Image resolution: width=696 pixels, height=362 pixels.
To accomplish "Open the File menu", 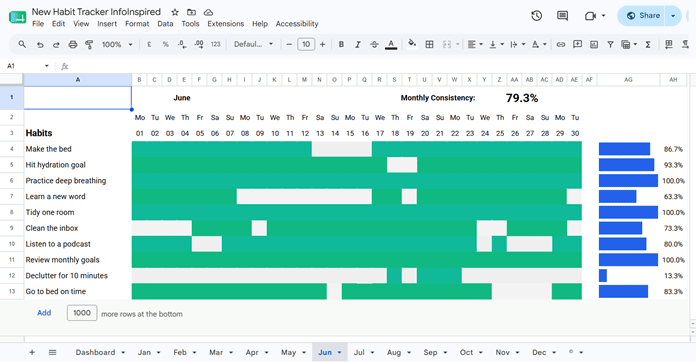I will coord(38,24).
